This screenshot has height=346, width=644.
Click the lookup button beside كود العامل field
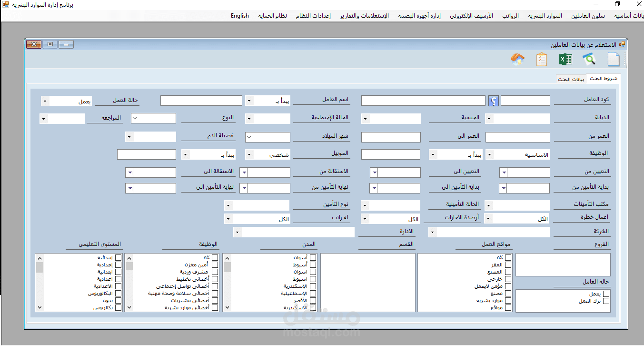click(x=494, y=101)
